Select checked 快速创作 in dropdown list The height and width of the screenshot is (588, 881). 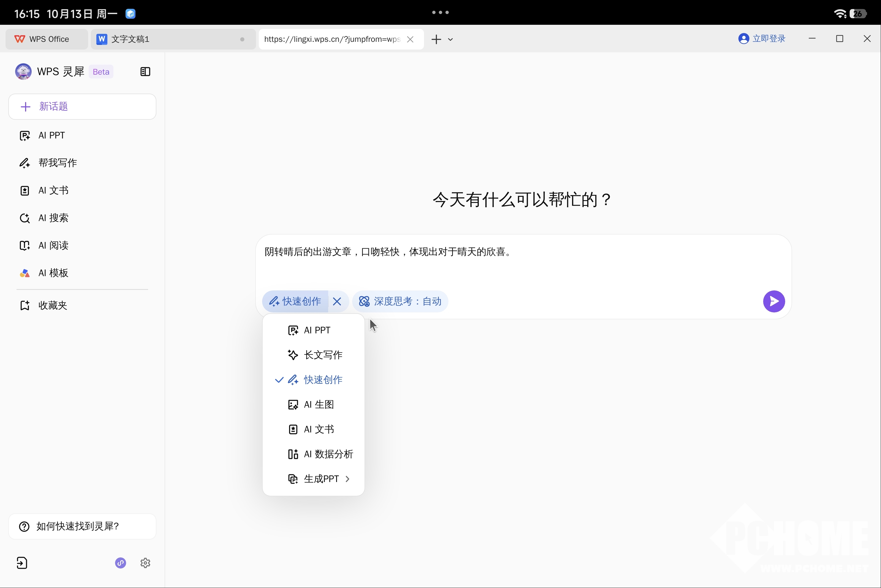[x=323, y=380]
